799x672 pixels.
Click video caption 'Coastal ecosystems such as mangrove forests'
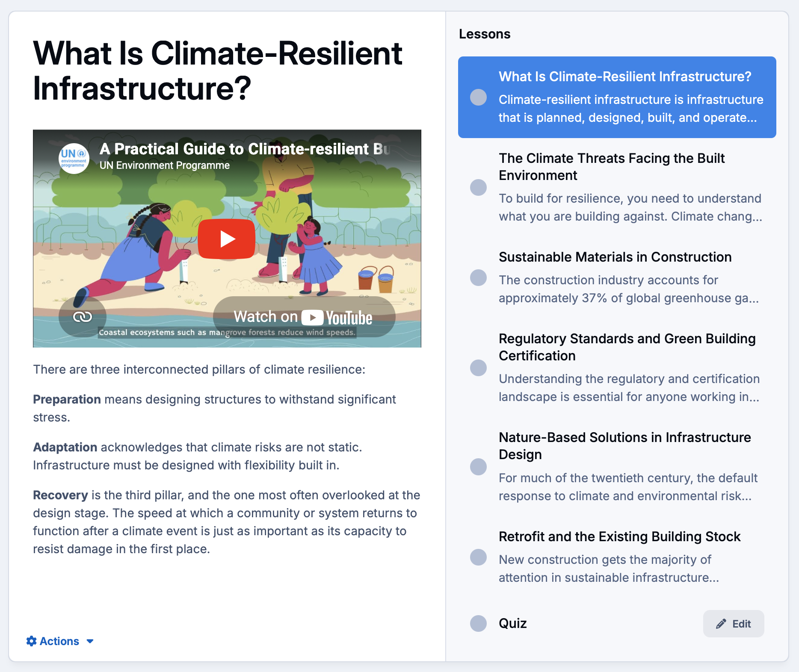[227, 332]
